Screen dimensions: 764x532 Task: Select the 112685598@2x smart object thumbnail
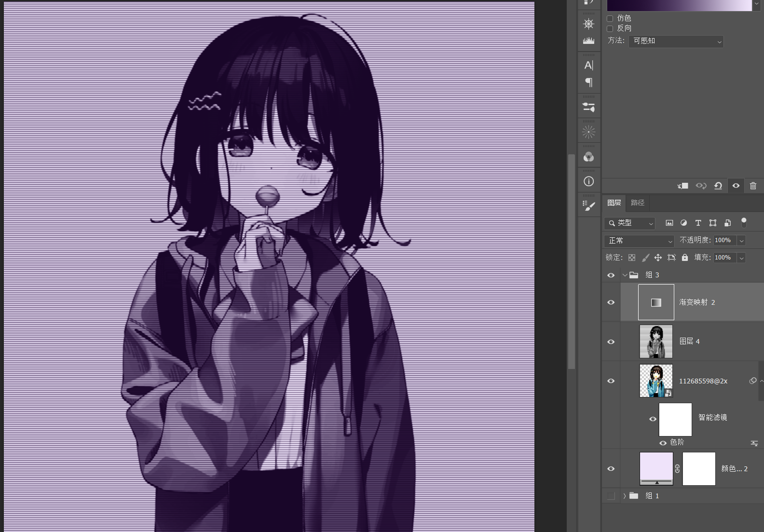click(656, 381)
